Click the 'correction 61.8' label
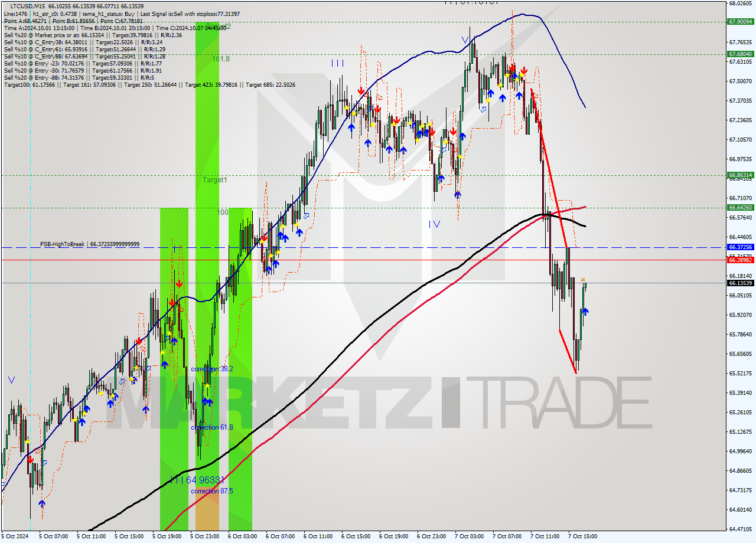 (212, 427)
